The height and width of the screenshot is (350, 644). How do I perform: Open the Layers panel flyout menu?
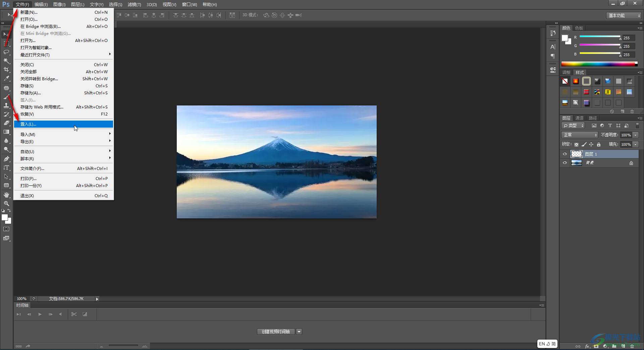click(640, 118)
